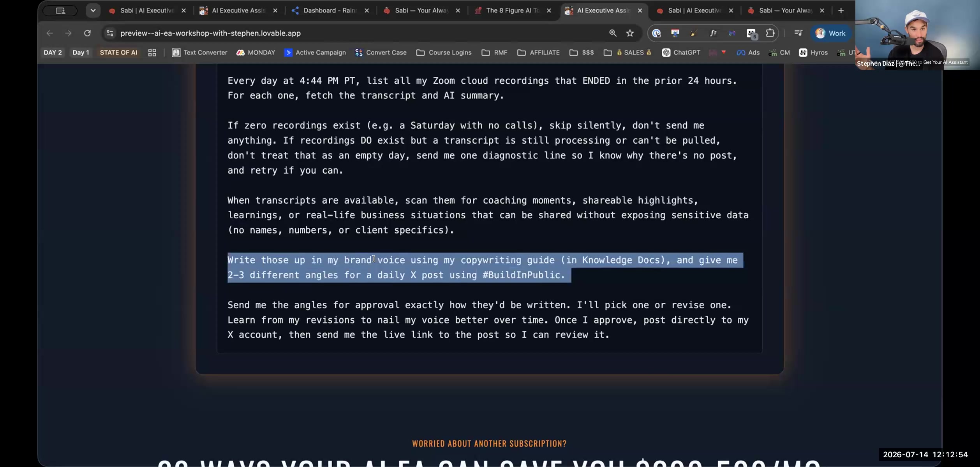The image size is (980, 467).
Task: Open the Active Campaign bookmark
Action: (x=315, y=53)
